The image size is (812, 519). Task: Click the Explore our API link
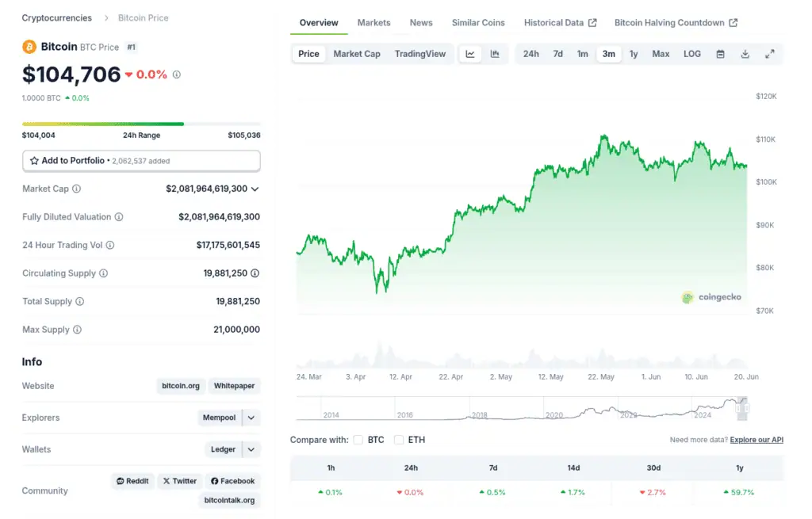pos(756,440)
